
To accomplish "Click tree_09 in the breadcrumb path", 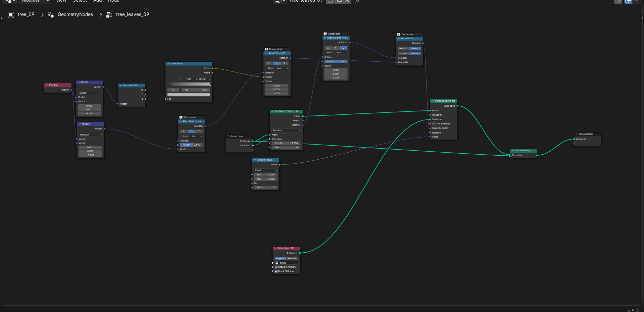I will pos(26,14).
